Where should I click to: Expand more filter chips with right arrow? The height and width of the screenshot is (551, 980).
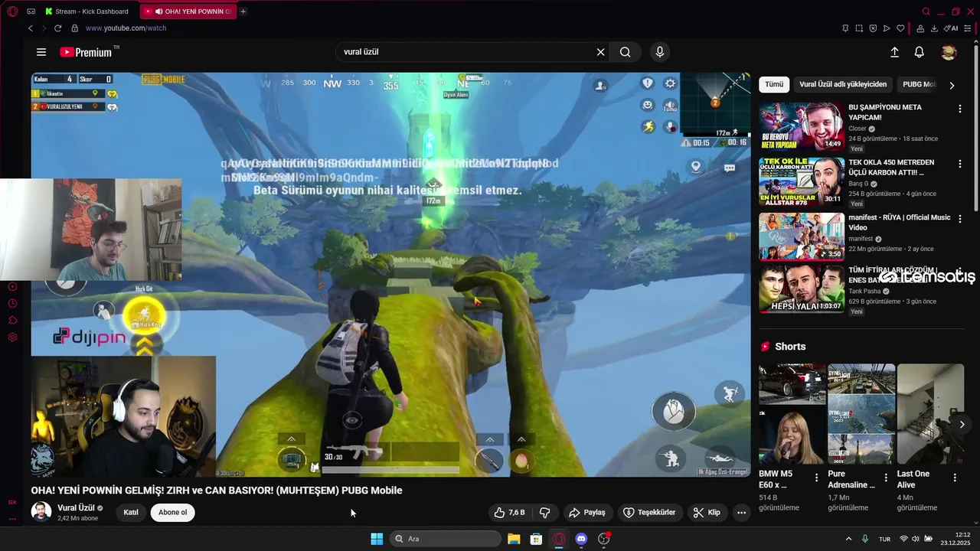coord(952,85)
